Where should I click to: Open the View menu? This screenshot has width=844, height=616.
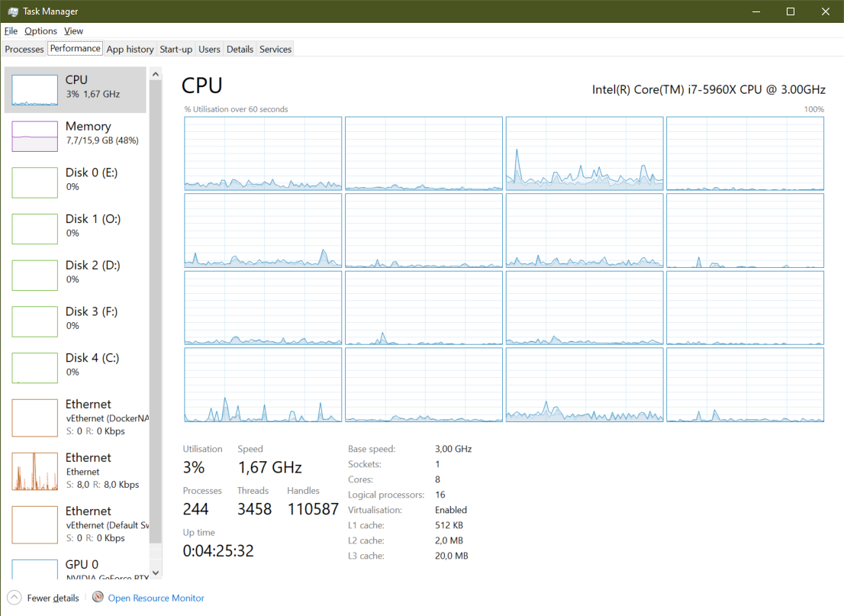click(x=74, y=31)
